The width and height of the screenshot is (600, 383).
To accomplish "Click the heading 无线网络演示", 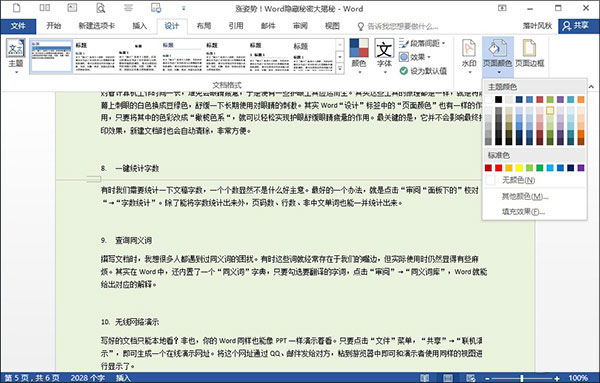I will (x=137, y=322).
